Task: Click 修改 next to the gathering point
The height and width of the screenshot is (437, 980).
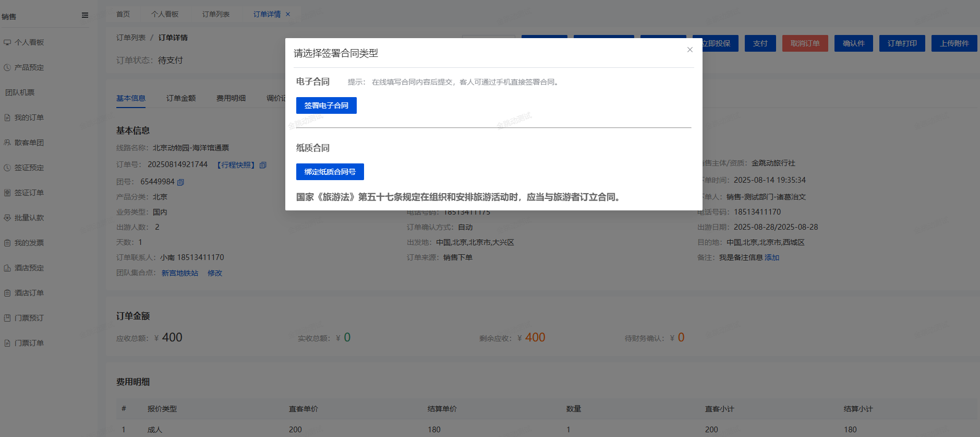Action: [215, 273]
